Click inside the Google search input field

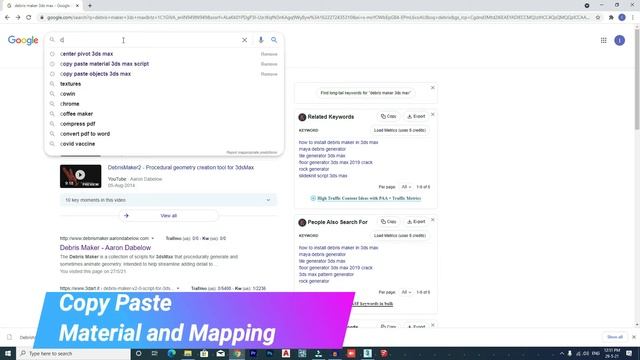[149, 40]
